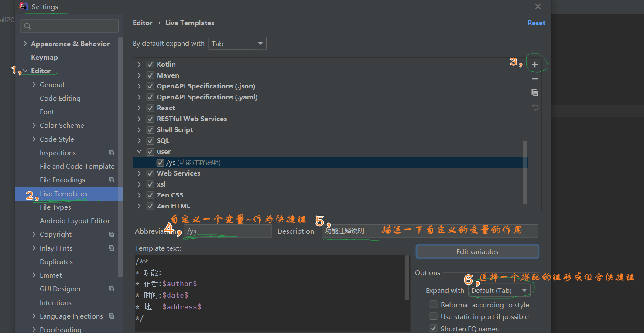Collapse the Editor settings section
Viewport: 644px width, 333px height.
25,71
